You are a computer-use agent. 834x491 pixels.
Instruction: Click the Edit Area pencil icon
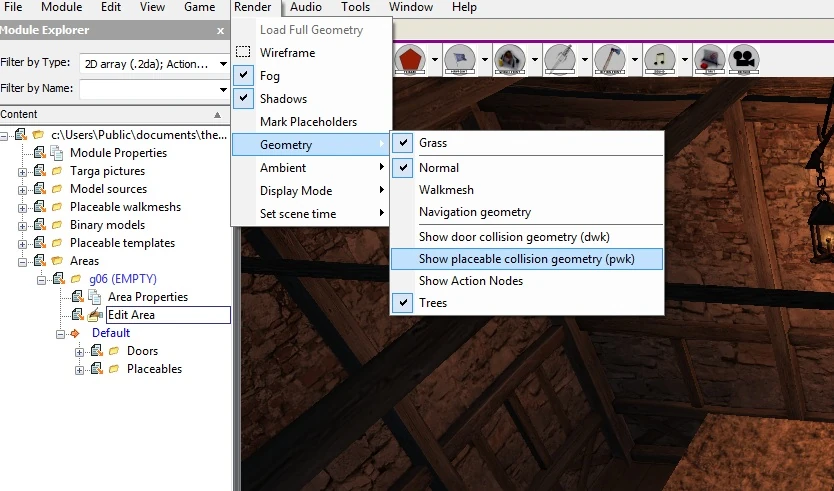(x=95, y=315)
